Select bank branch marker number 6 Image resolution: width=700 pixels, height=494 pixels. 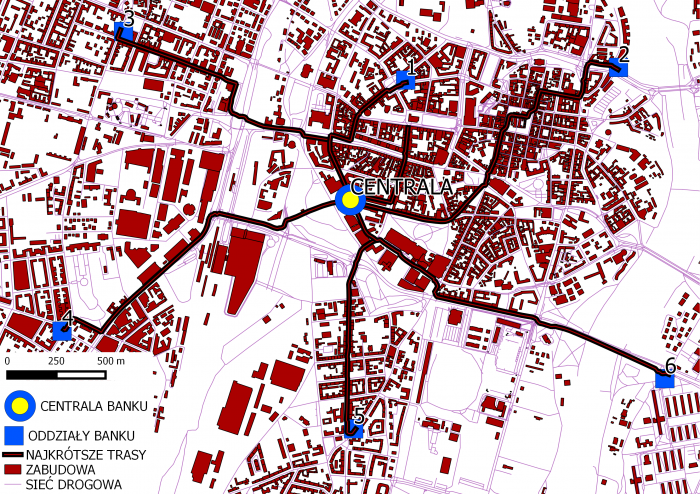pyautogui.click(x=665, y=379)
